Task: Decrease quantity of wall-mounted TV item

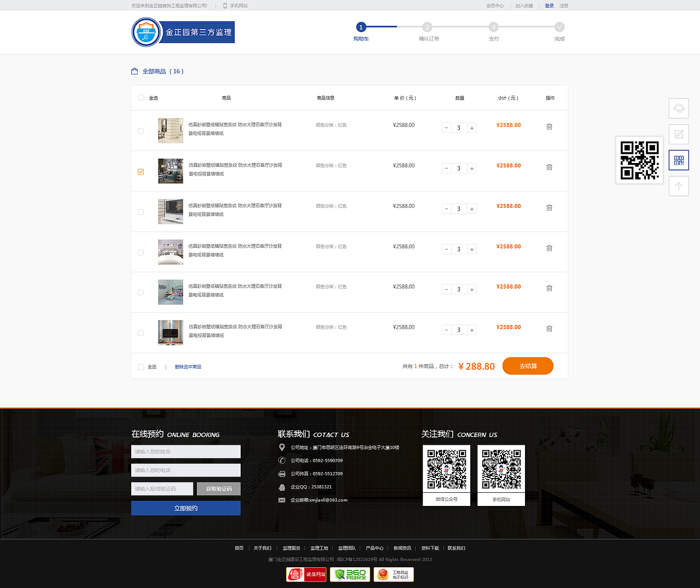Action: [x=447, y=209]
